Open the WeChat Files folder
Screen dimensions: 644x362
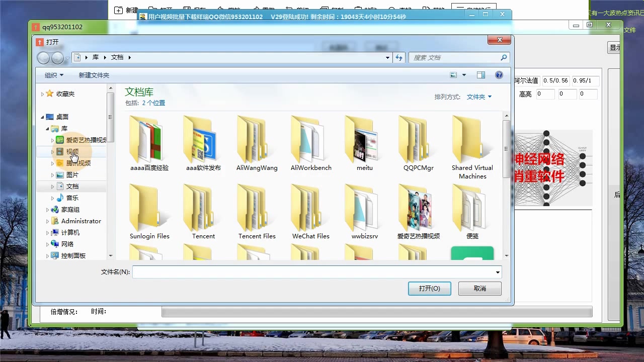point(311,212)
